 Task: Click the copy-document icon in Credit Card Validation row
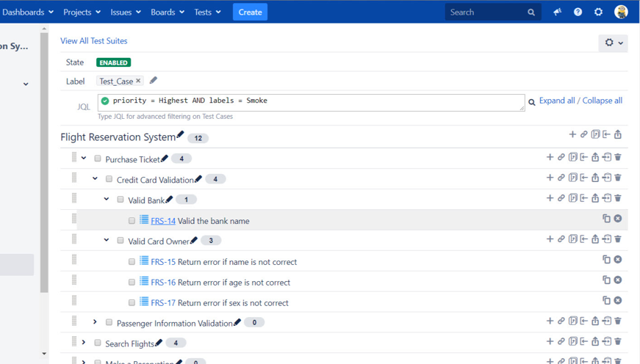572,178
